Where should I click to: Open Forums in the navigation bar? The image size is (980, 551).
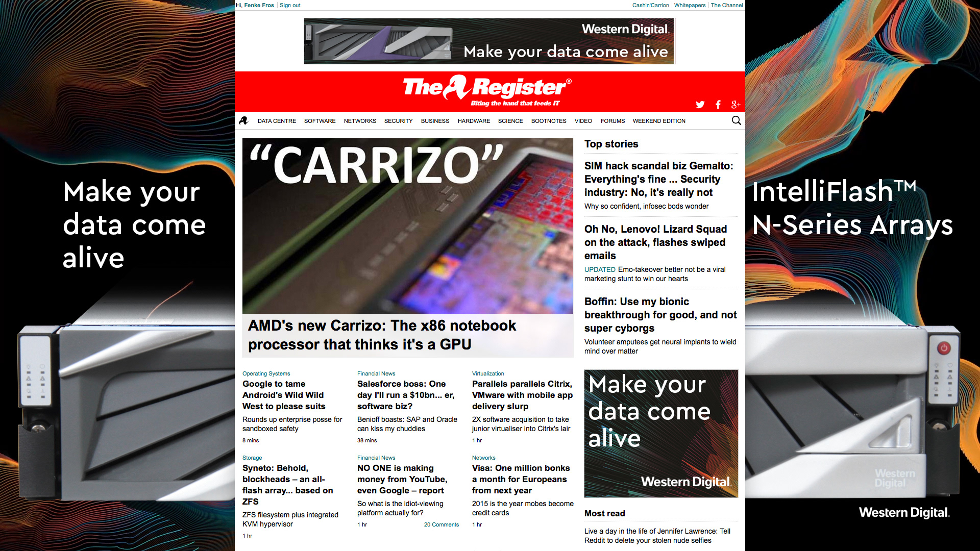tap(612, 121)
